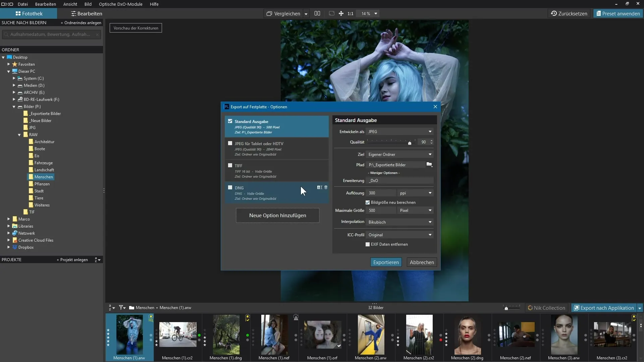Open the Optische DxO-Module menu
The height and width of the screenshot is (362, 644).
(x=121, y=4)
